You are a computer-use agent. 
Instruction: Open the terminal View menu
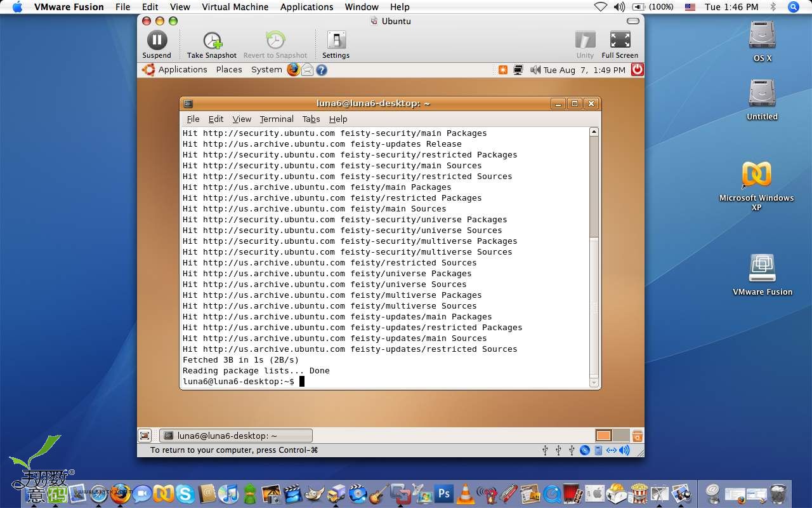click(242, 119)
